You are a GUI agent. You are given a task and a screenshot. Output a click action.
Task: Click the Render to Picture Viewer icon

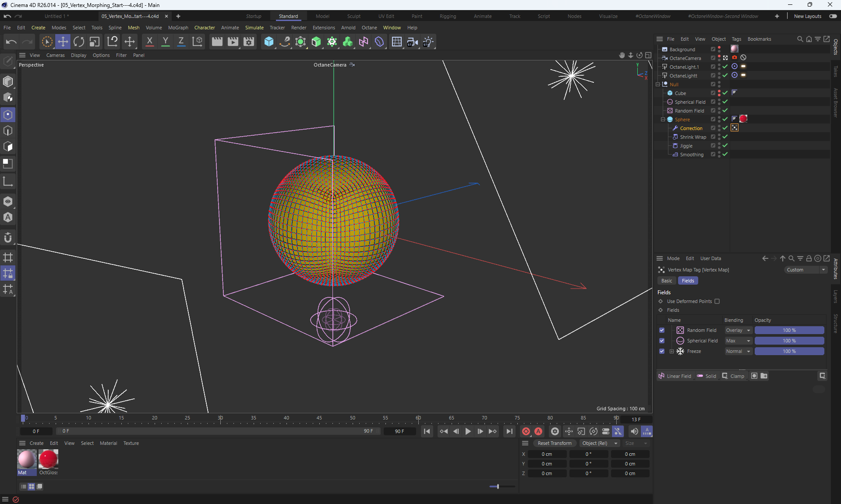tap(233, 42)
